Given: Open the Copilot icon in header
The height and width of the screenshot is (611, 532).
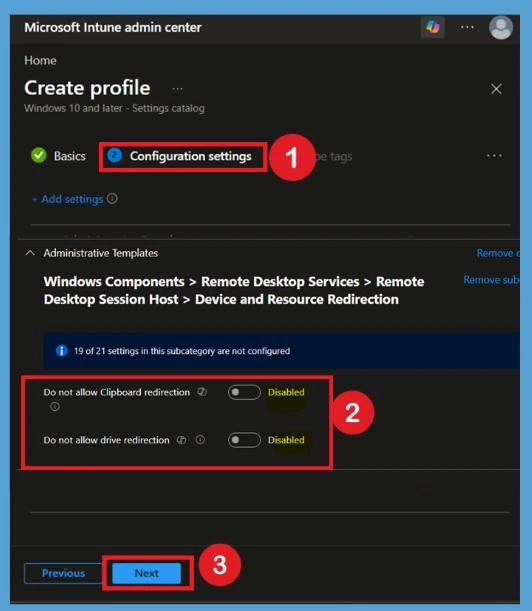Looking at the screenshot, I should tap(433, 27).
